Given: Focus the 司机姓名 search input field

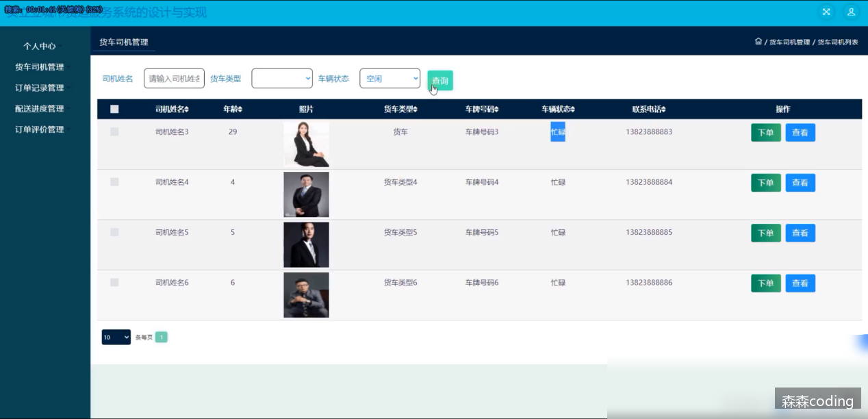Looking at the screenshot, I should [174, 79].
